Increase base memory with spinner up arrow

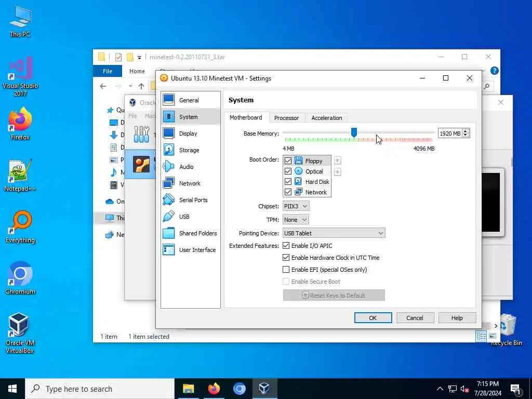[466, 131]
